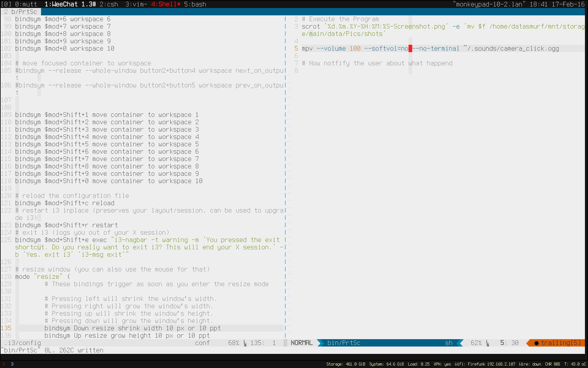Click the T: 43.0 temperature entry
The height and width of the screenshot is (368, 588).
tap(575, 364)
